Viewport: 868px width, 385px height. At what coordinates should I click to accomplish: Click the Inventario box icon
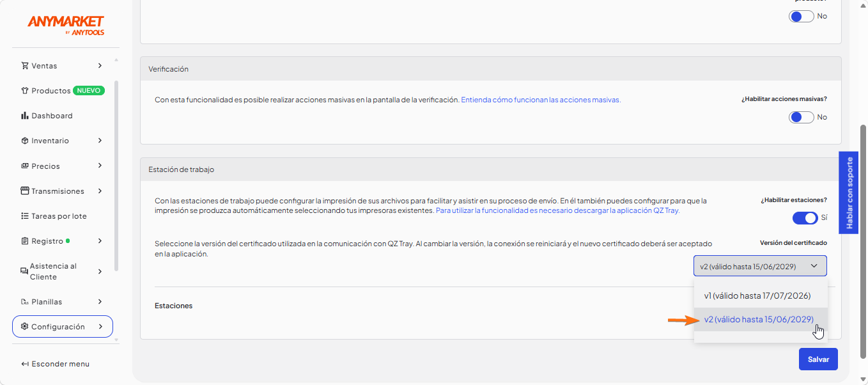point(25,141)
